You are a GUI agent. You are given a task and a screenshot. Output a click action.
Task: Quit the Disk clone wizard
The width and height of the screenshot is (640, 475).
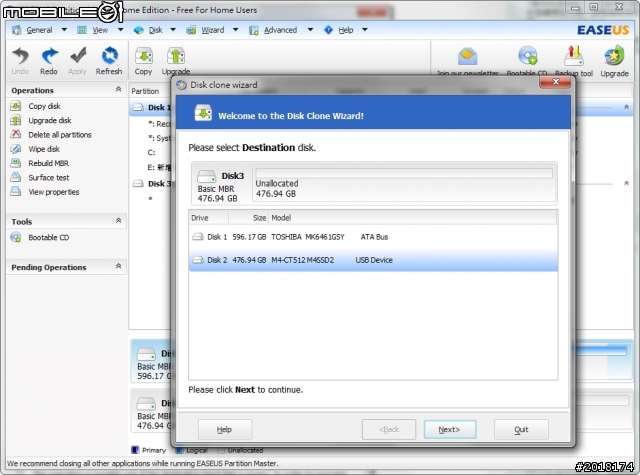[521, 429]
